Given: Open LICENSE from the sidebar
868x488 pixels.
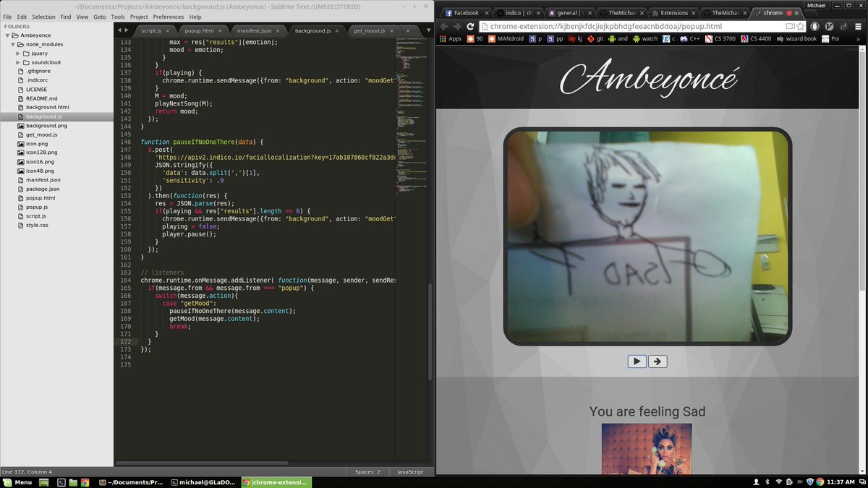Looking at the screenshot, I should (x=36, y=90).
